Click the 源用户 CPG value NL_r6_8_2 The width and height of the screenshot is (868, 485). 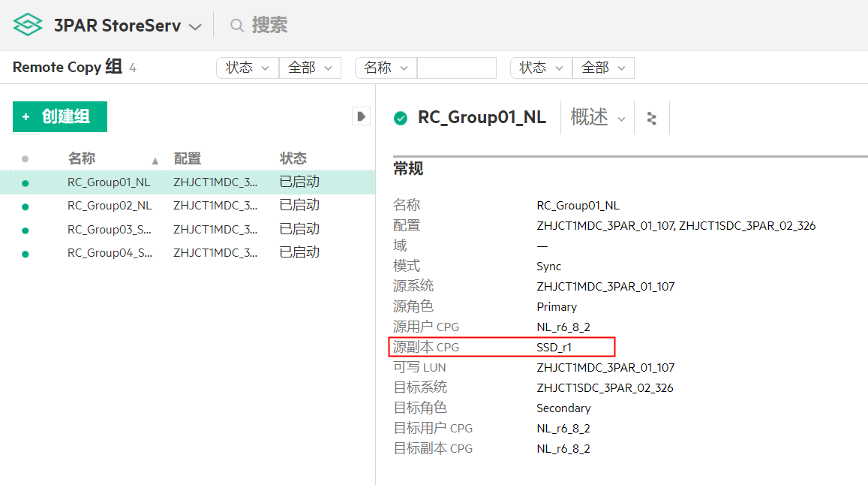(563, 327)
